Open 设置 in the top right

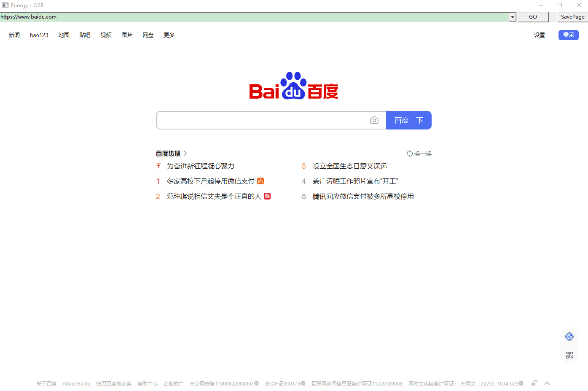(540, 35)
